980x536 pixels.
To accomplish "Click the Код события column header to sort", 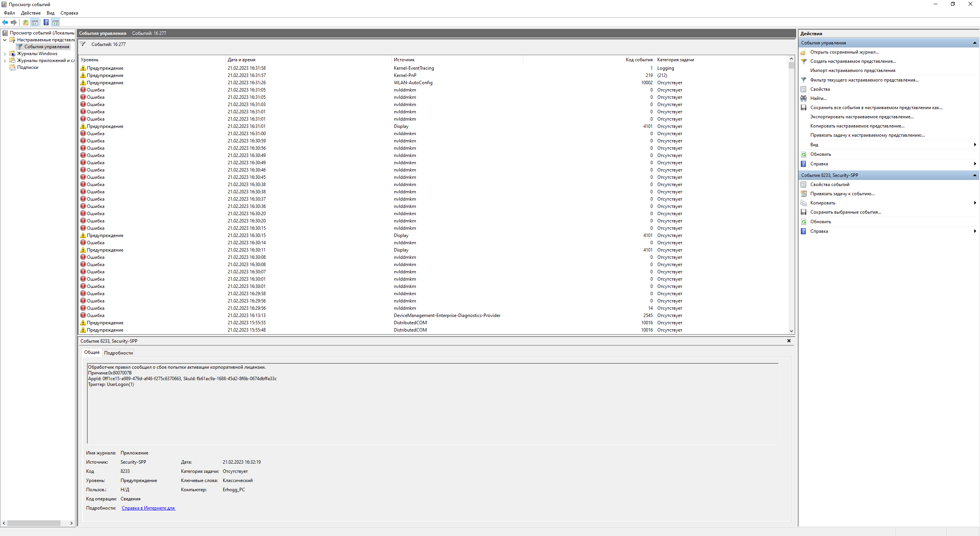I will pyautogui.click(x=639, y=60).
